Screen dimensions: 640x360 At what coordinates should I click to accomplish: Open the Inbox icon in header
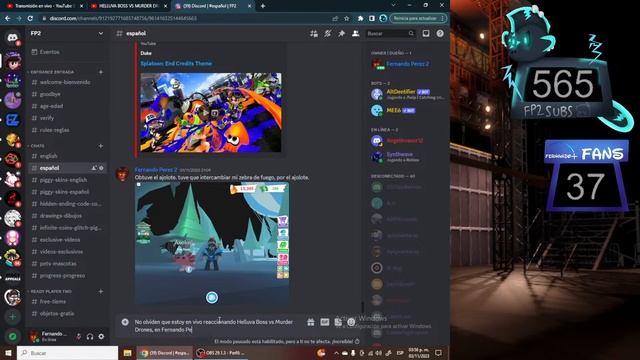coord(426,33)
